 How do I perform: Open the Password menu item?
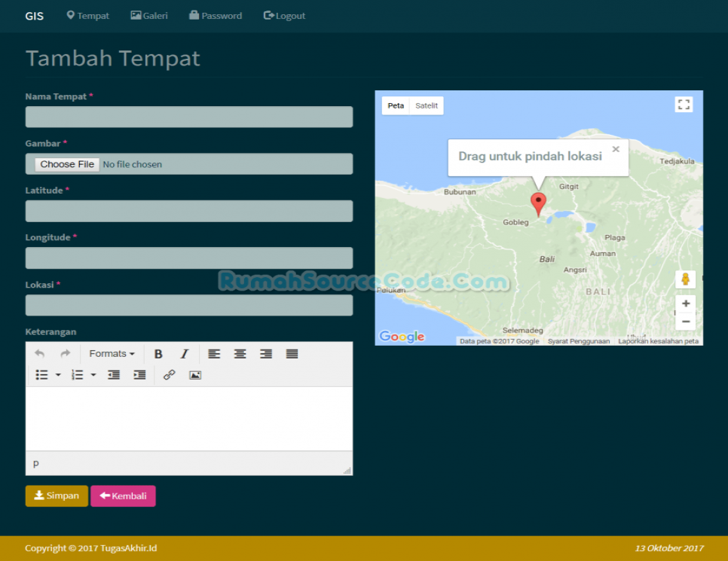tap(216, 15)
